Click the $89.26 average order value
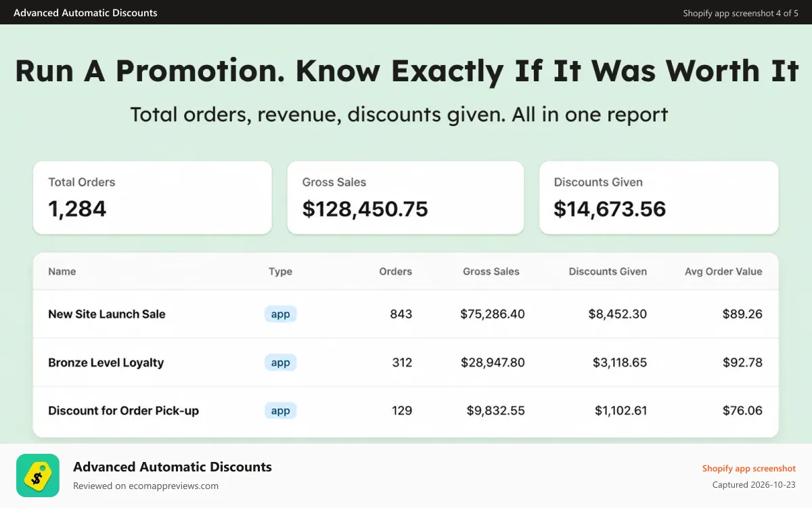Image resolution: width=812 pixels, height=508 pixels. (x=742, y=314)
